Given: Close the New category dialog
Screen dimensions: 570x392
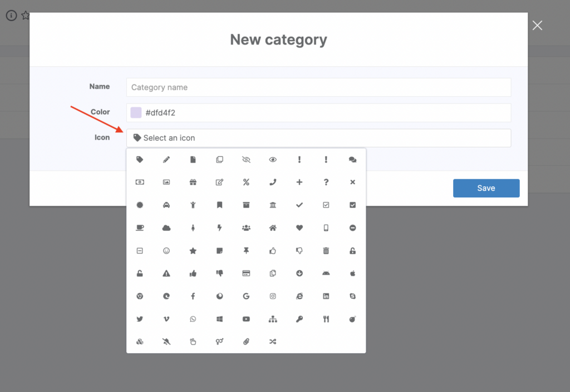Looking at the screenshot, I should pos(537,26).
